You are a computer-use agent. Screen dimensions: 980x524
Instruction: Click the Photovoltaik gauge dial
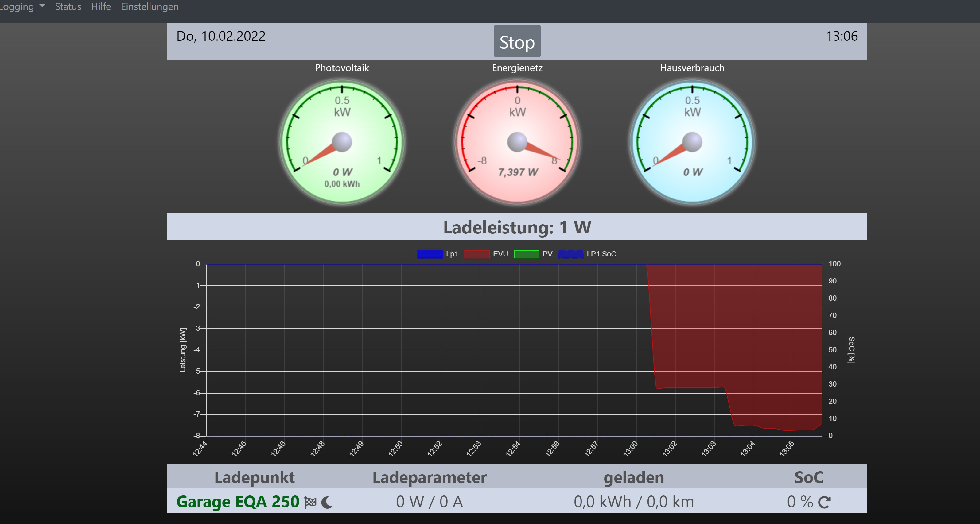[x=342, y=142]
